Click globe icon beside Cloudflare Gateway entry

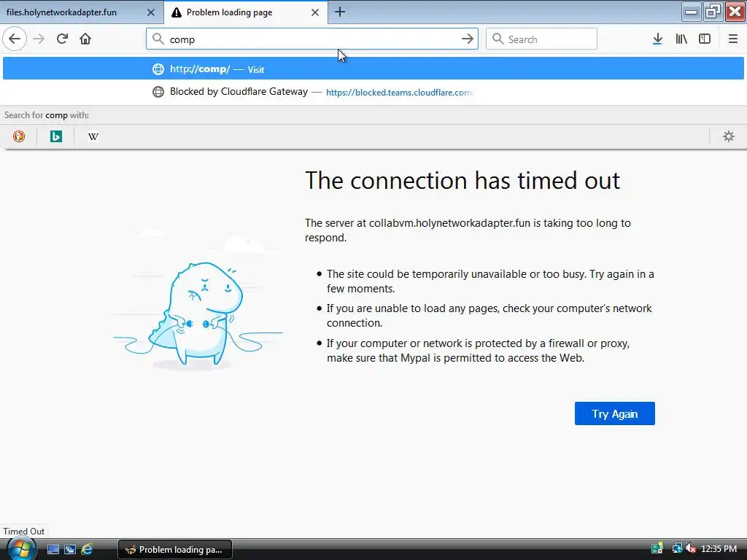tap(158, 92)
